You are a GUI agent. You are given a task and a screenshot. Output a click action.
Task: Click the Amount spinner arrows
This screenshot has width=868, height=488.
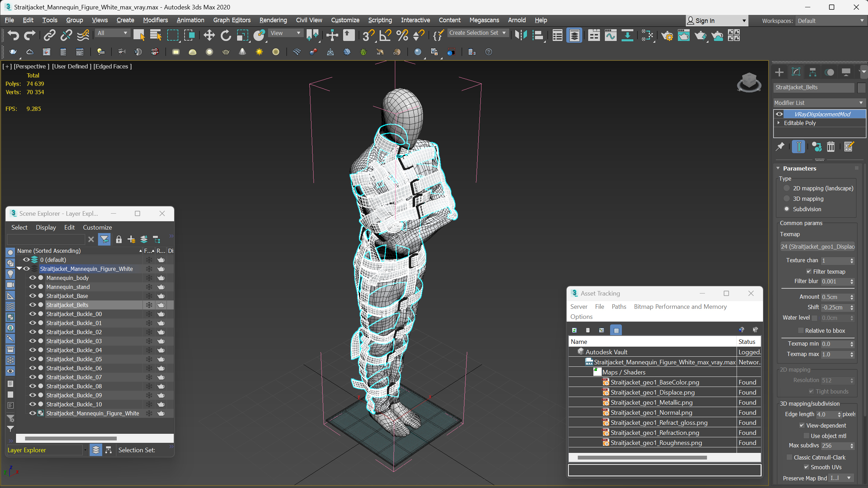click(x=852, y=297)
